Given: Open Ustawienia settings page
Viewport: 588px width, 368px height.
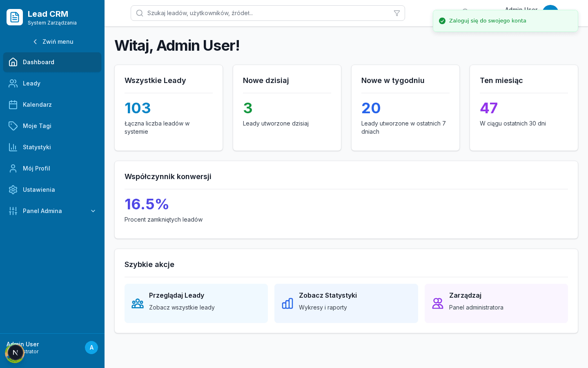Looking at the screenshot, I should click(x=52, y=190).
